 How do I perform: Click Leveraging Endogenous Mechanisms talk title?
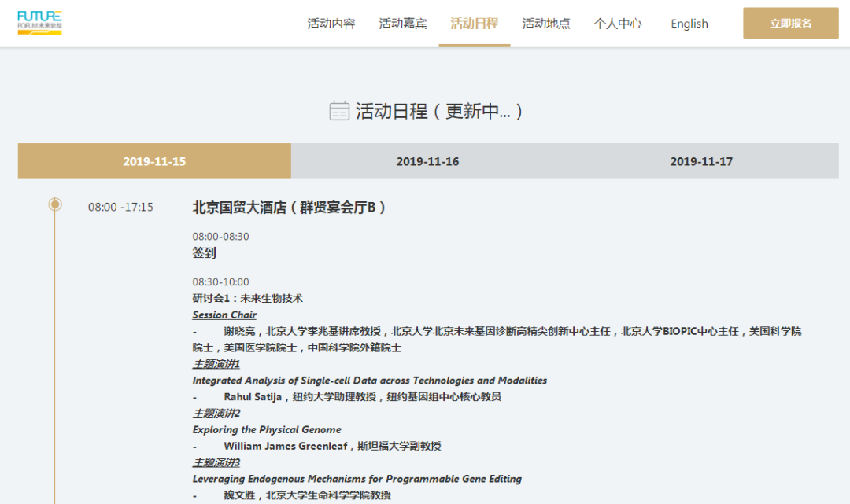click(357, 479)
